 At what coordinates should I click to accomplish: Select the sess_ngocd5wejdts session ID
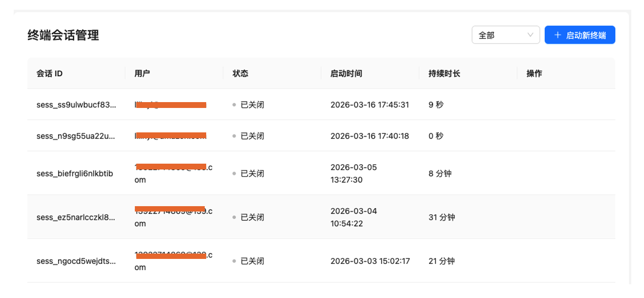point(76,261)
